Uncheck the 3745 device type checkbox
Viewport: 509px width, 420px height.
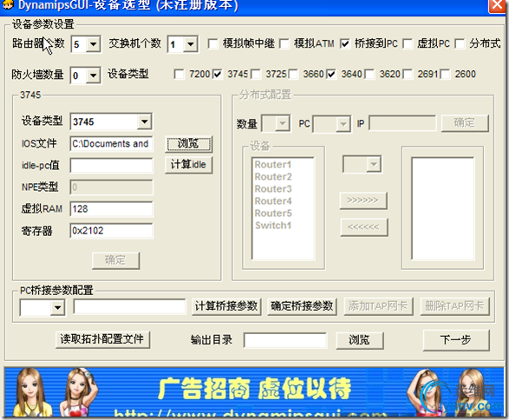coord(217,74)
